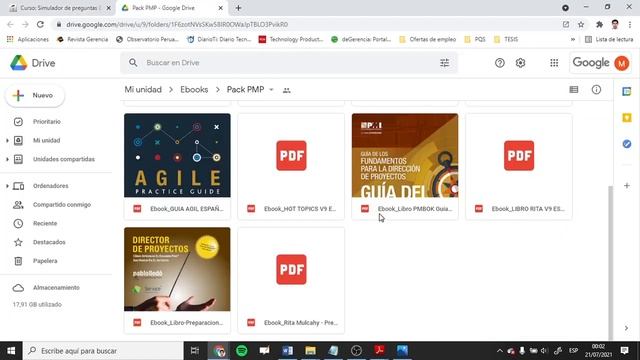Open the Google account avatar M
The height and width of the screenshot is (360, 640).
(622, 63)
